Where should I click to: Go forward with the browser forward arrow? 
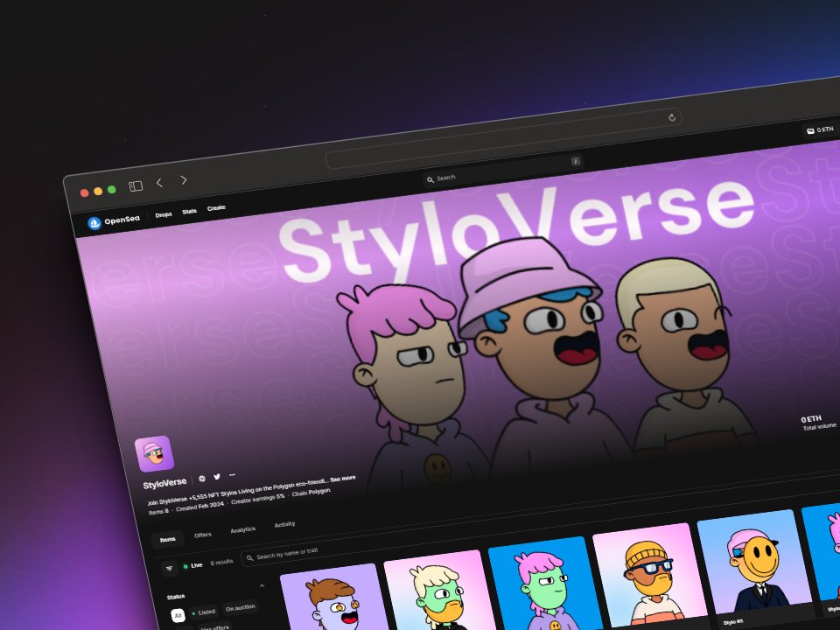tap(183, 180)
